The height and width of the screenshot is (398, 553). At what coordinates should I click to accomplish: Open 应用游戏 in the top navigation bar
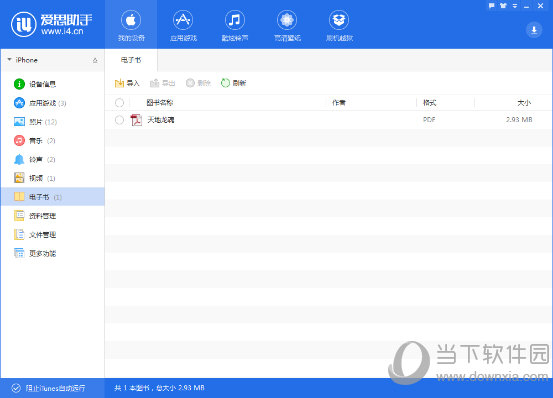point(183,25)
